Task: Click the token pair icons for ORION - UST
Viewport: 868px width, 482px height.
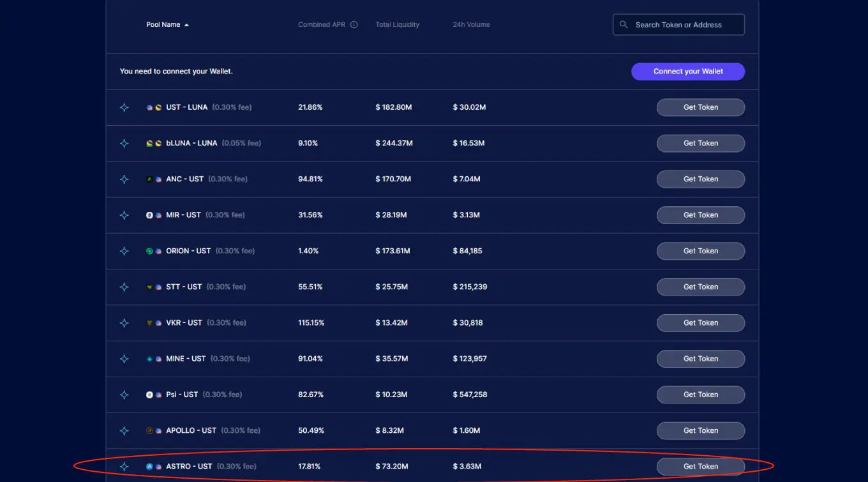Action: 154,251
